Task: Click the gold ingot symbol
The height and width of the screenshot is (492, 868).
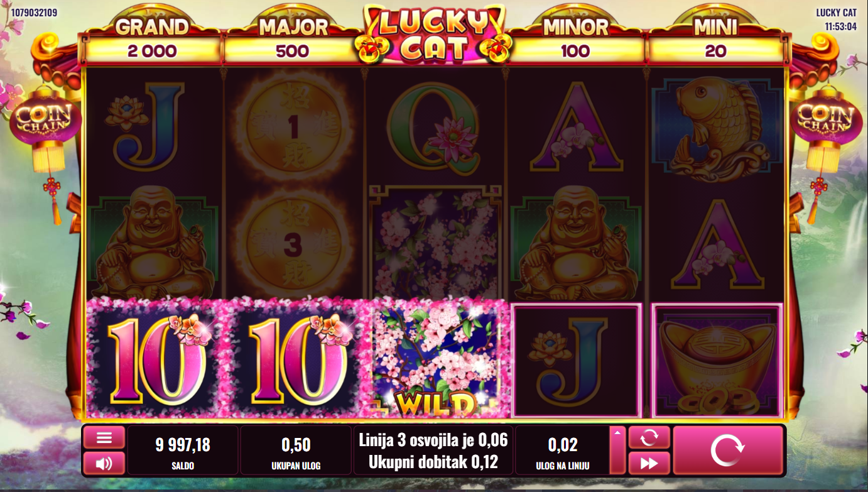Action: pyautogui.click(x=717, y=361)
